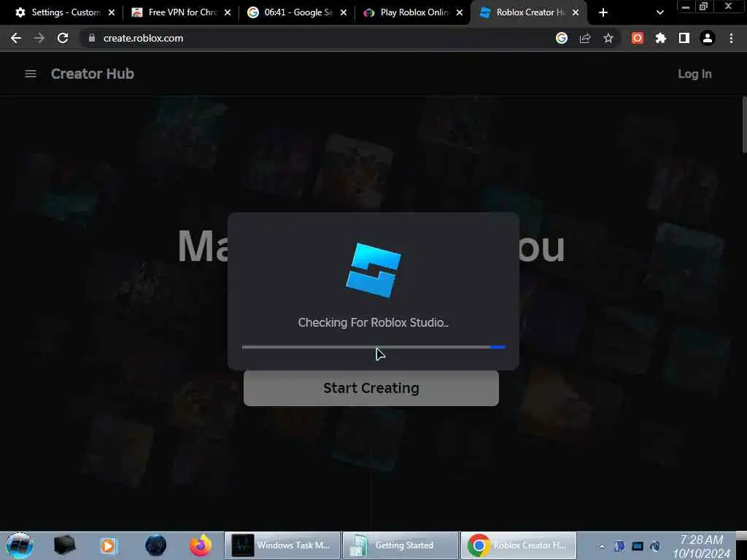Click the 7:28 AM taskbar clock
This screenshot has height=560, width=747.
click(x=702, y=546)
